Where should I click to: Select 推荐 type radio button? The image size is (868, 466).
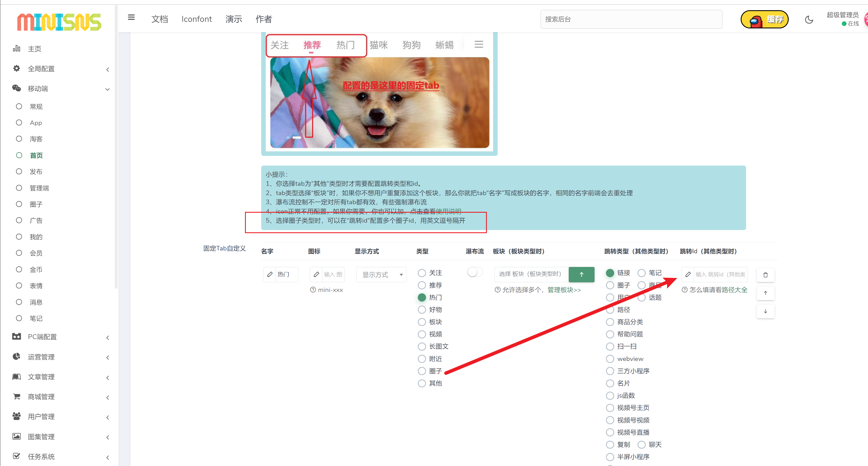coord(421,285)
